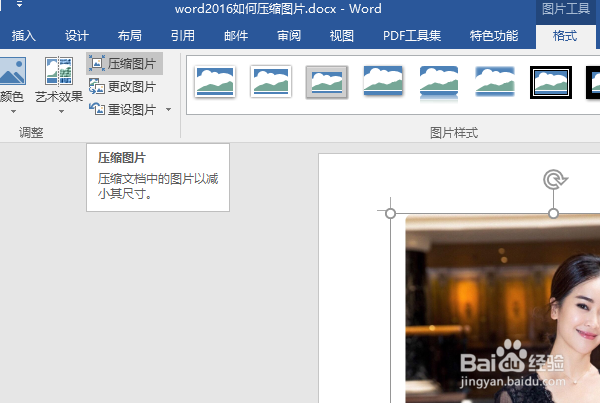This screenshot has height=403, width=600.
Task: Switch to the References (引用) tab
Action: pos(183,36)
